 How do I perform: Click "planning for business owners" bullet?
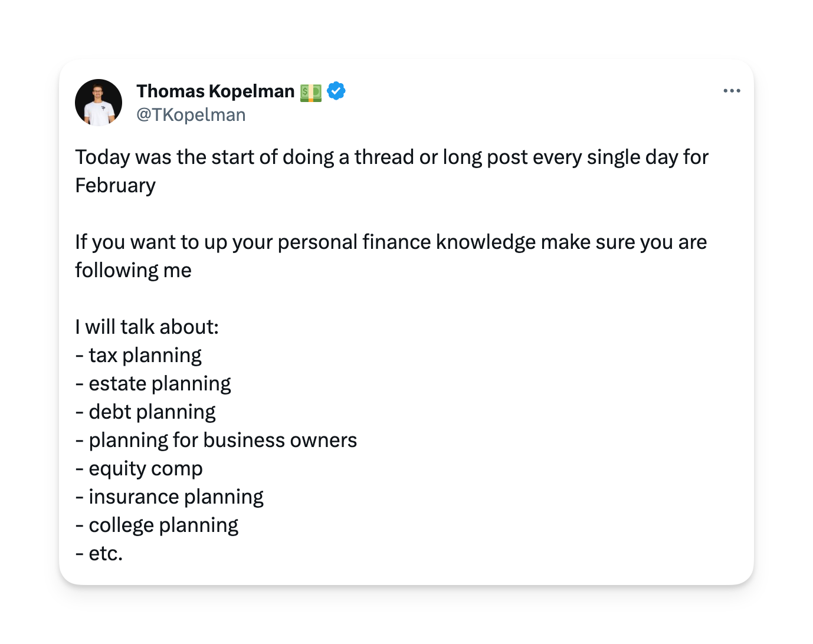(217, 441)
